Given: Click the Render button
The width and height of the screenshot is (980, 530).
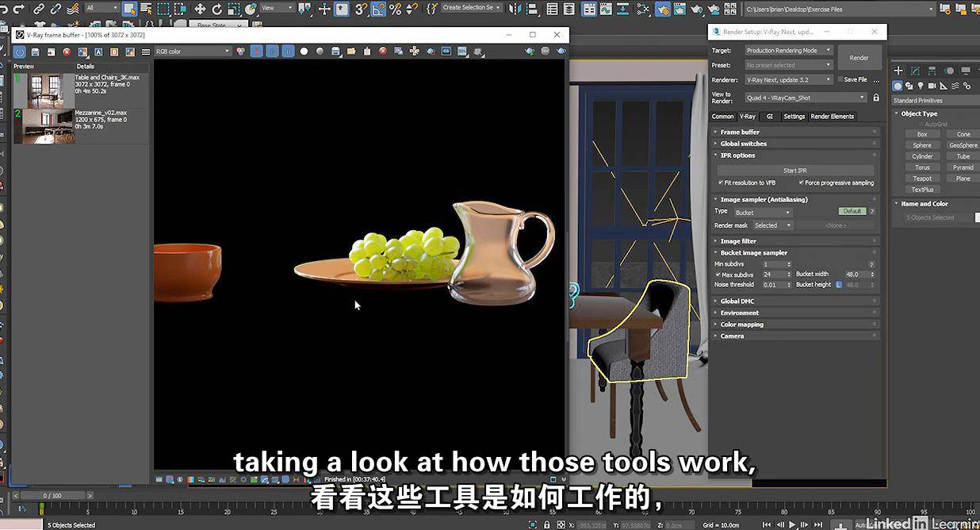Looking at the screenshot, I should click(859, 58).
